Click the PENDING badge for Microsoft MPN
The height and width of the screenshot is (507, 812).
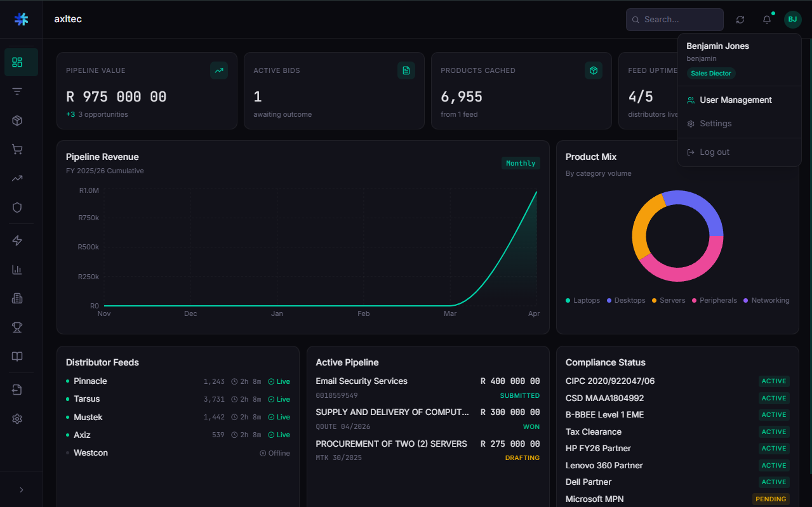tap(771, 499)
